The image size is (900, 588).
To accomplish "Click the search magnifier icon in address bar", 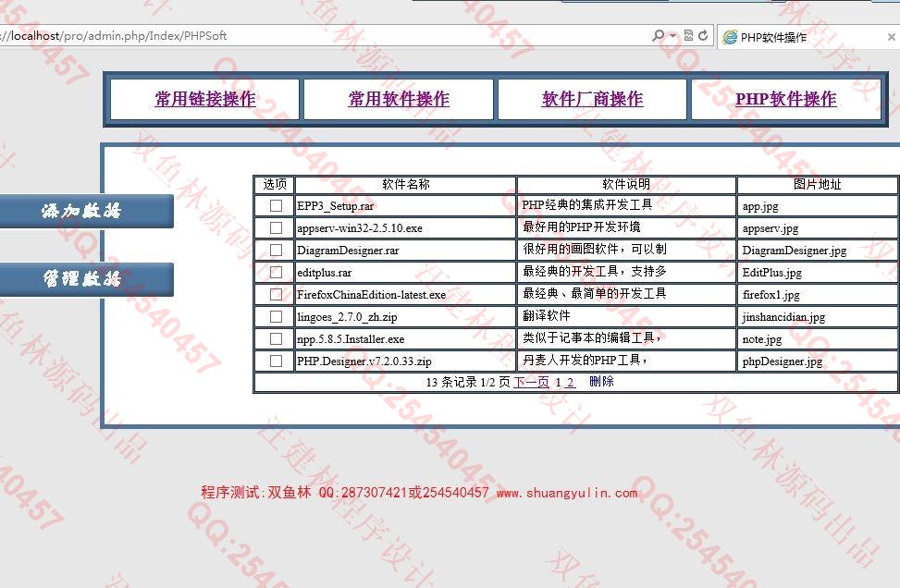I will (x=659, y=35).
